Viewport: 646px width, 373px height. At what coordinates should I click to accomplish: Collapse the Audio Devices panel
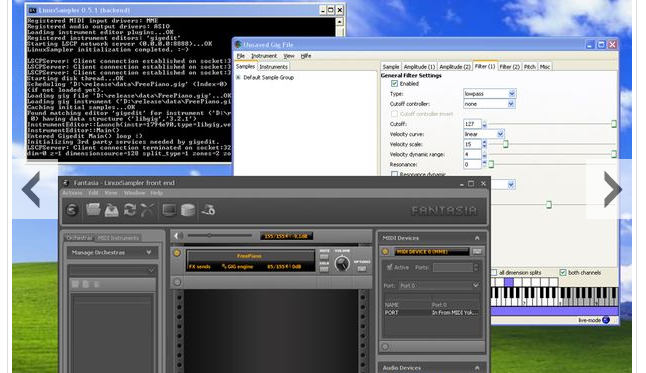click(x=477, y=368)
